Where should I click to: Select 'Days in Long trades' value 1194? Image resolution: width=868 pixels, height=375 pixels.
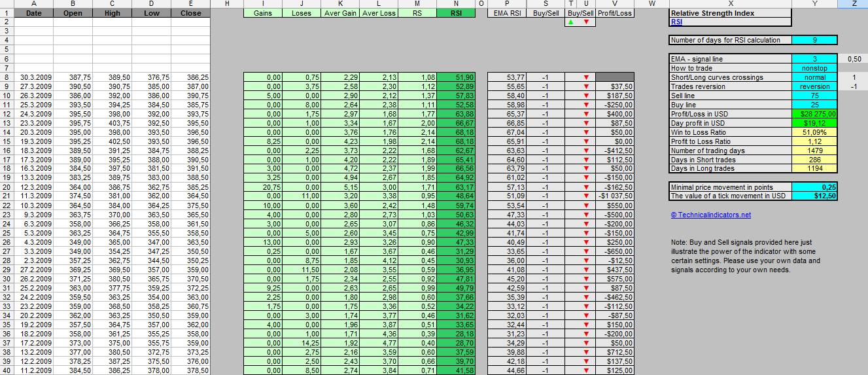pos(814,169)
